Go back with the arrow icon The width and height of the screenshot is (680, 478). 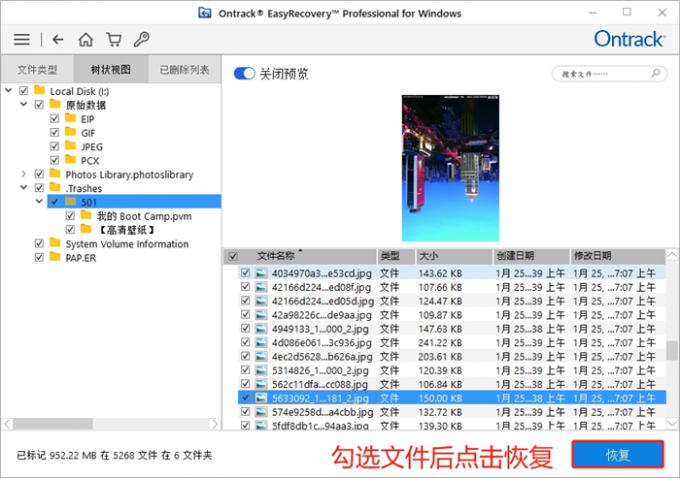pos(58,39)
